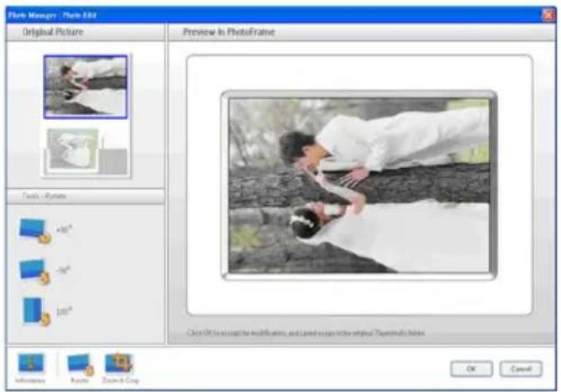Choose the Rotate tool icon in bottom bar
Viewport: 561px width, 392px height.
click(78, 363)
